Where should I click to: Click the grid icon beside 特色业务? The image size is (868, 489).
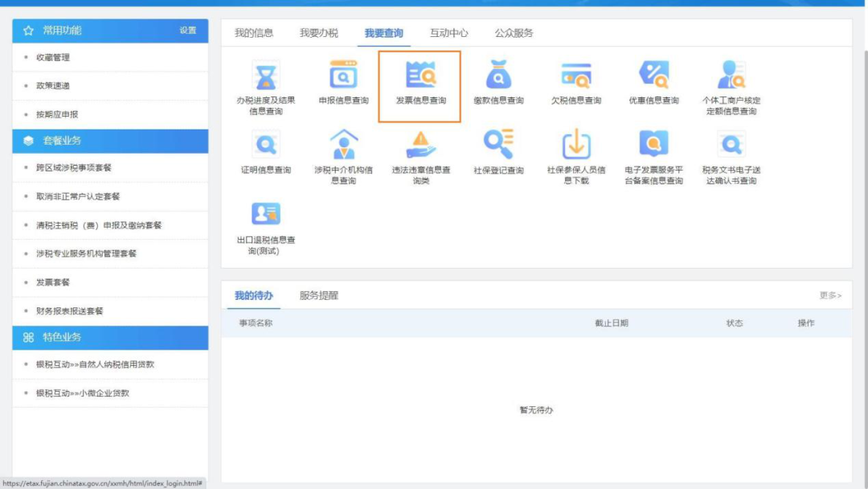click(x=28, y=337)
